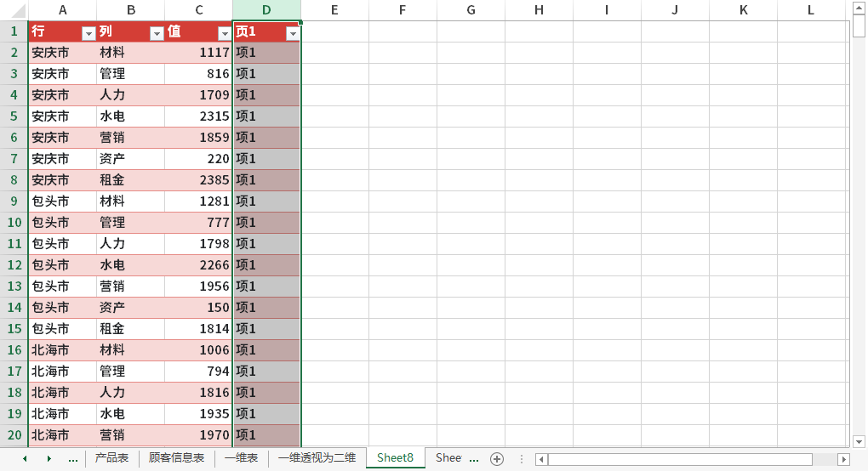Select 北海市 cell in row 16
The image size is (868, 471).
(x=63, y=350)
